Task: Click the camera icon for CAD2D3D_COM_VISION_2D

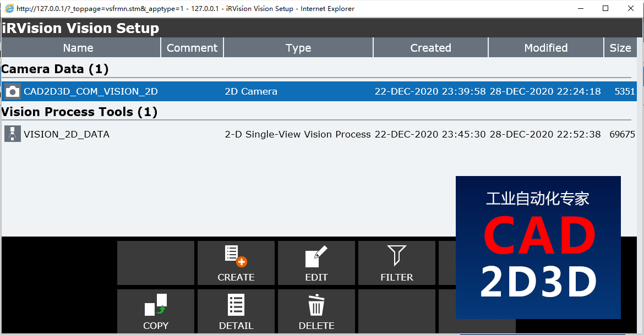Action: [13, 91]
